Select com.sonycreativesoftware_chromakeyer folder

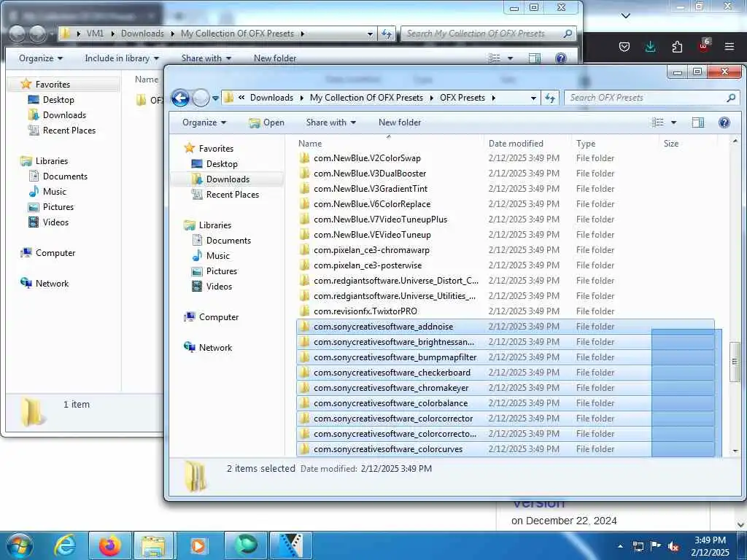tap(391, 388)
